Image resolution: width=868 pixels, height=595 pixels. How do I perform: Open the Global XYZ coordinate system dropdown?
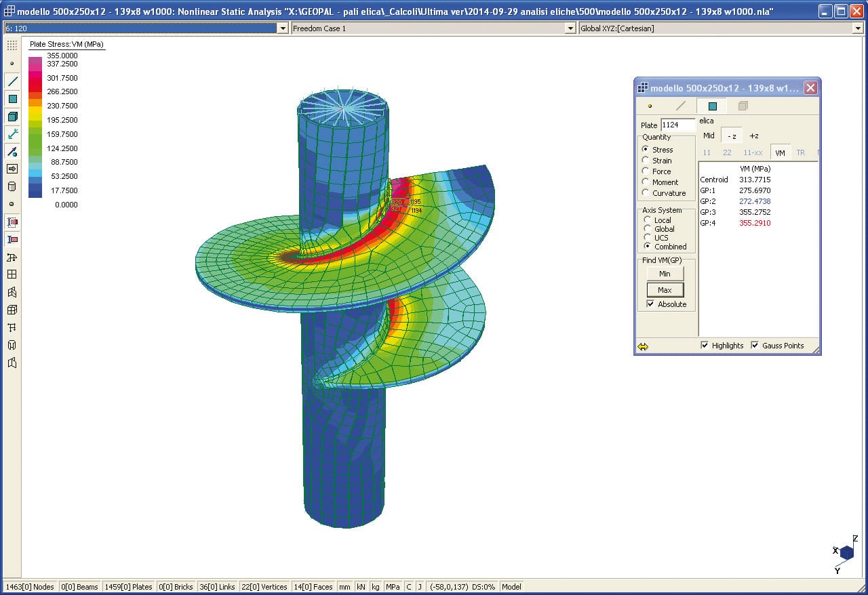click(857, 28)
